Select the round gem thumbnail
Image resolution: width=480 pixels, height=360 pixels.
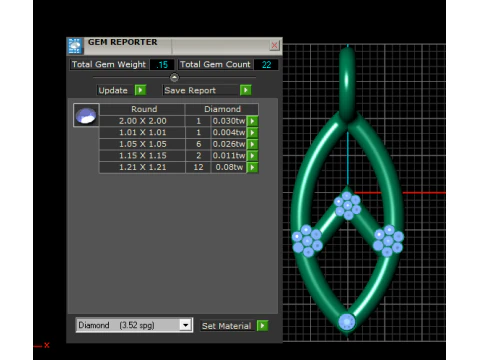point(86,115)
